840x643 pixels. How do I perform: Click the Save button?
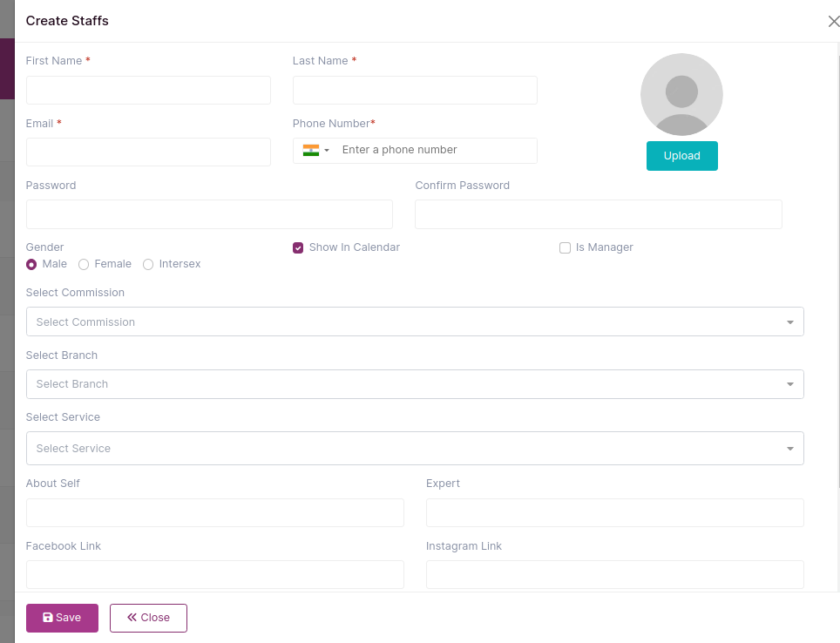[62, 618]
